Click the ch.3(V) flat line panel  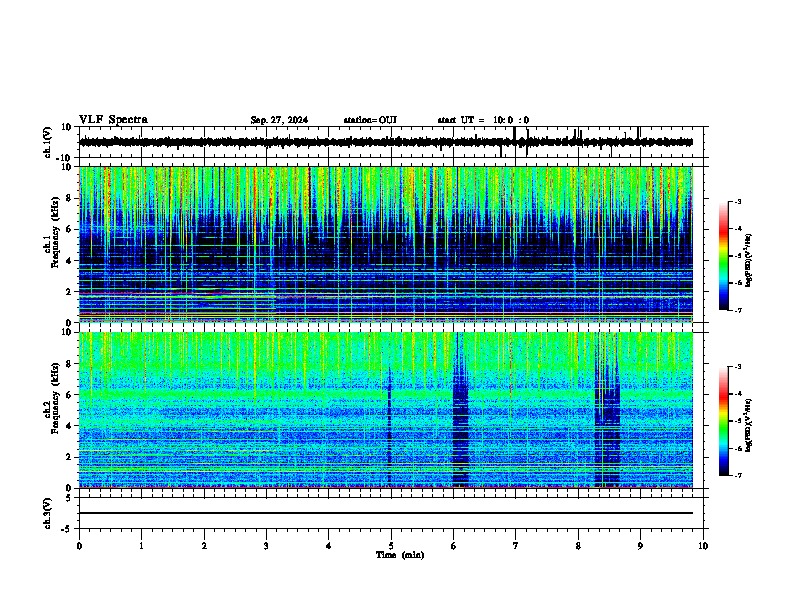pos(393,513)
